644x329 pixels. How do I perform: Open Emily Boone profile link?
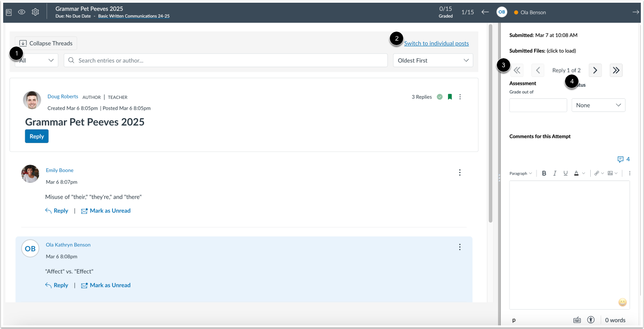60,170
